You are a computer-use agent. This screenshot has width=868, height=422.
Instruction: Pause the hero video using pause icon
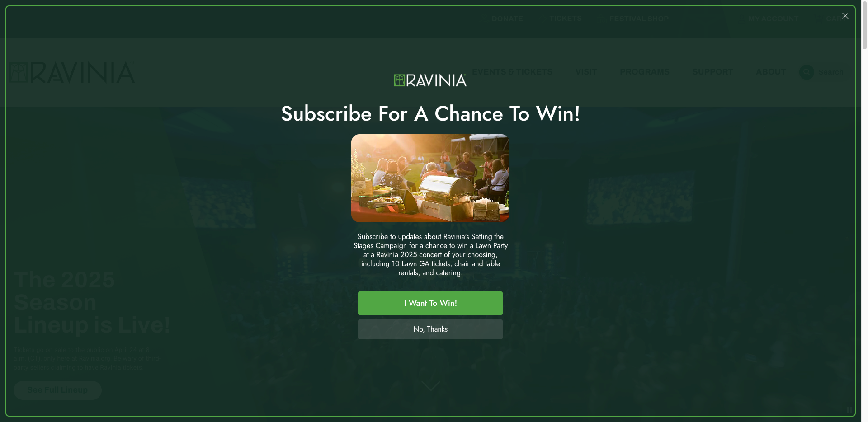(x=849, y=410)
